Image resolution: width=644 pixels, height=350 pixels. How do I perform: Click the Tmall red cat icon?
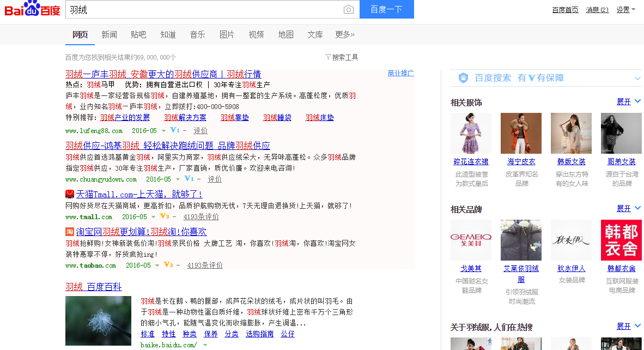click(70, 194)
